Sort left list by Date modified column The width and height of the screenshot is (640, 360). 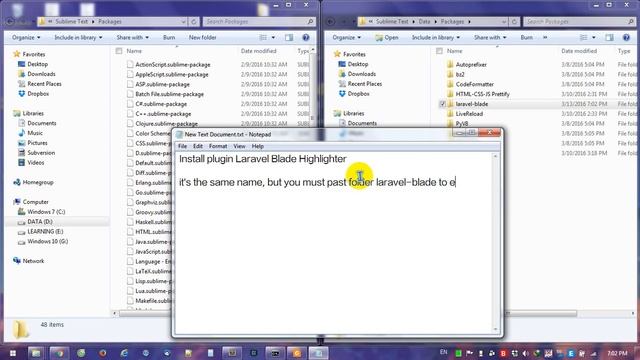(x=258, y=51)
